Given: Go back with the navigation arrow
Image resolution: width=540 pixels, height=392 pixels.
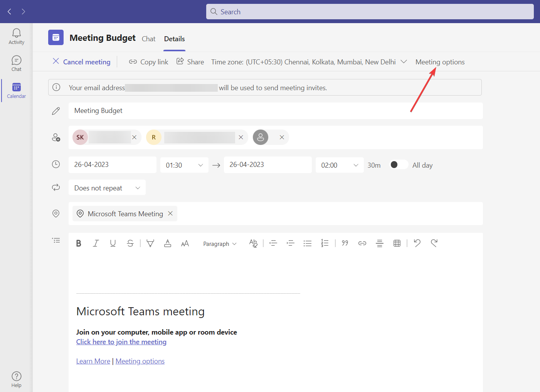Looking at the screenshot, I should 10,12.
